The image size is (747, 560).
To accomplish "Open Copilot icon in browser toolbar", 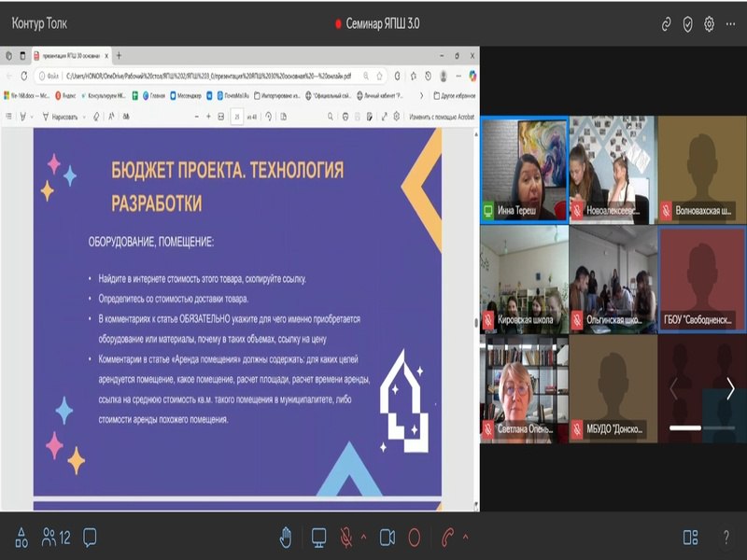I will point(472,76).
